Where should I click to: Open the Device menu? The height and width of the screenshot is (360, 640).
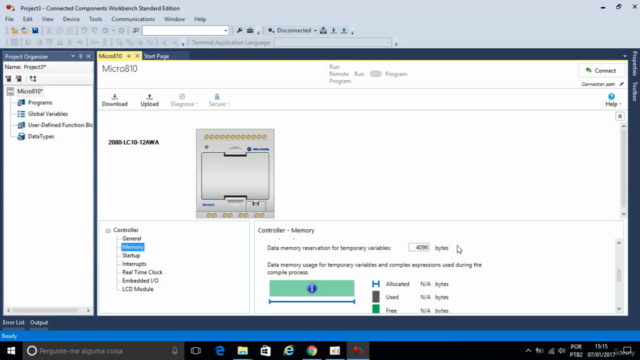71,19
